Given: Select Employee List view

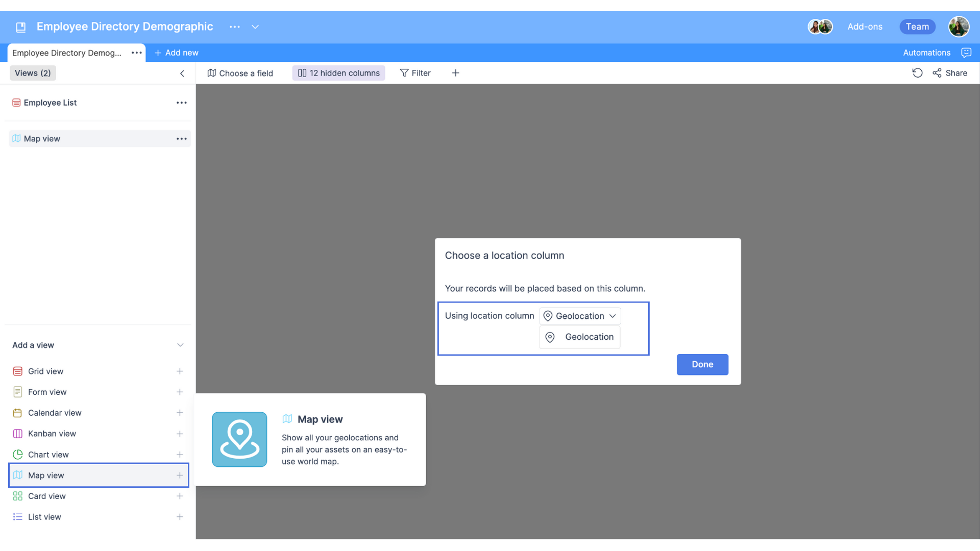Looking at the screenshot, I should [50, 103].
